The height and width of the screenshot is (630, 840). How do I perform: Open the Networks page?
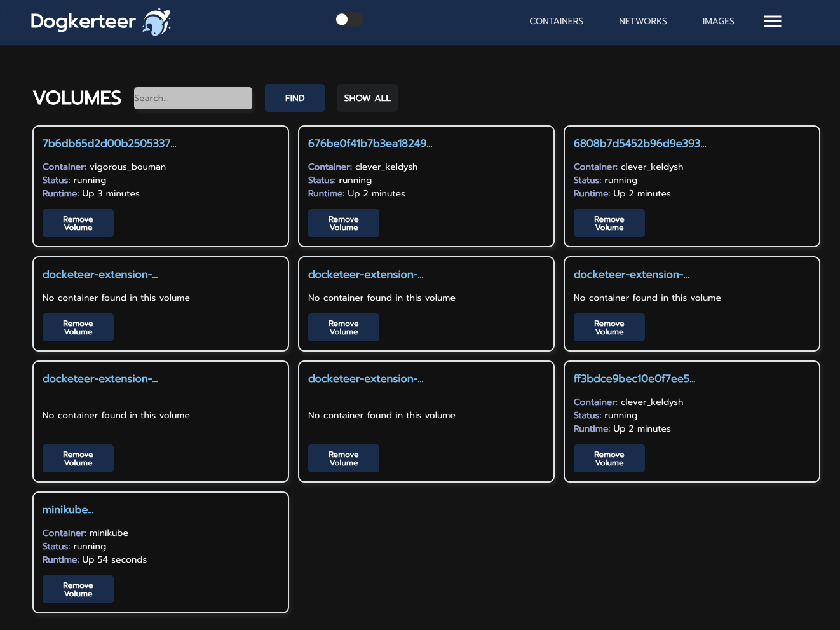point(642,21)
